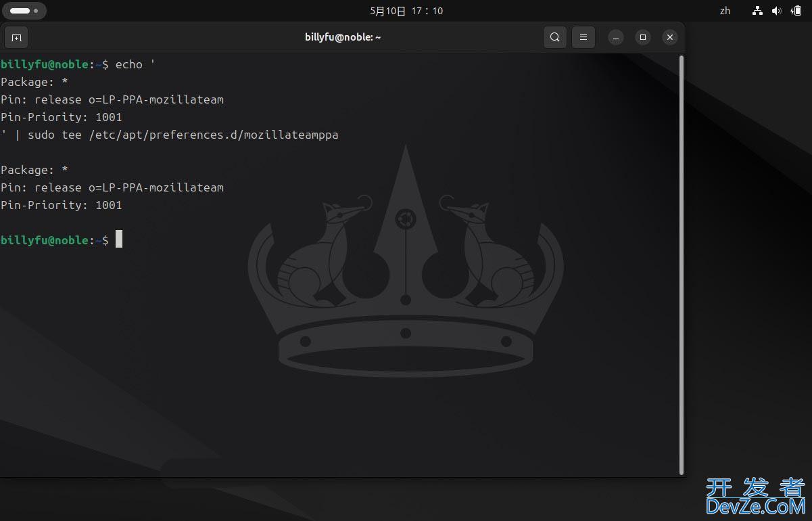This screenshot has height=521, width=812.
Task: Click the volume speaker icon
Action: [776, 11]
